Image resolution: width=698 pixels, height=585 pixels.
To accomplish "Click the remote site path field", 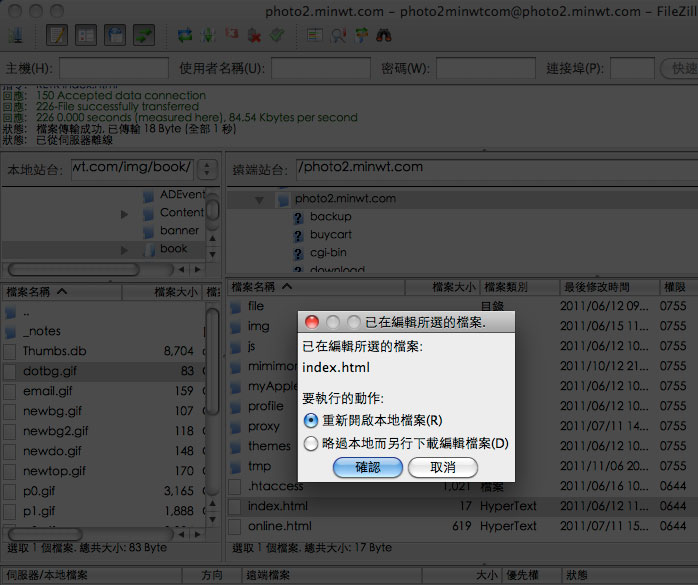I will tap(497, 170).
